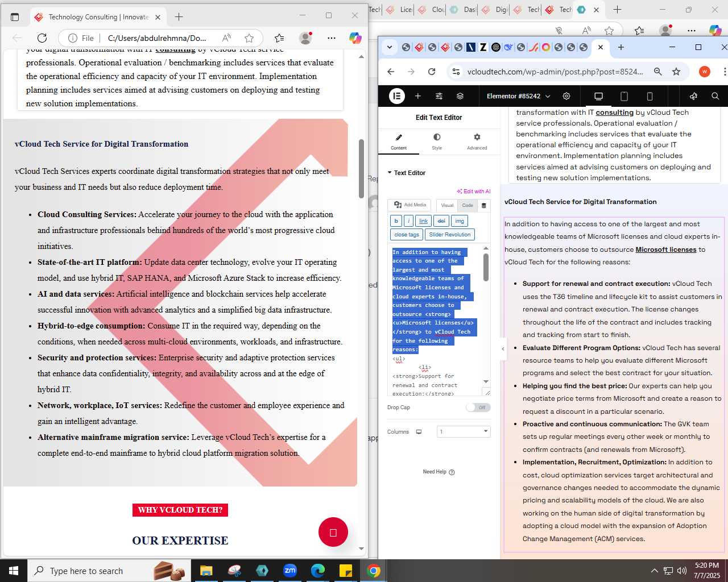Bookmark this page with Chrome star icon
This screenshot has height=582, width=728.
pos(676,72)
